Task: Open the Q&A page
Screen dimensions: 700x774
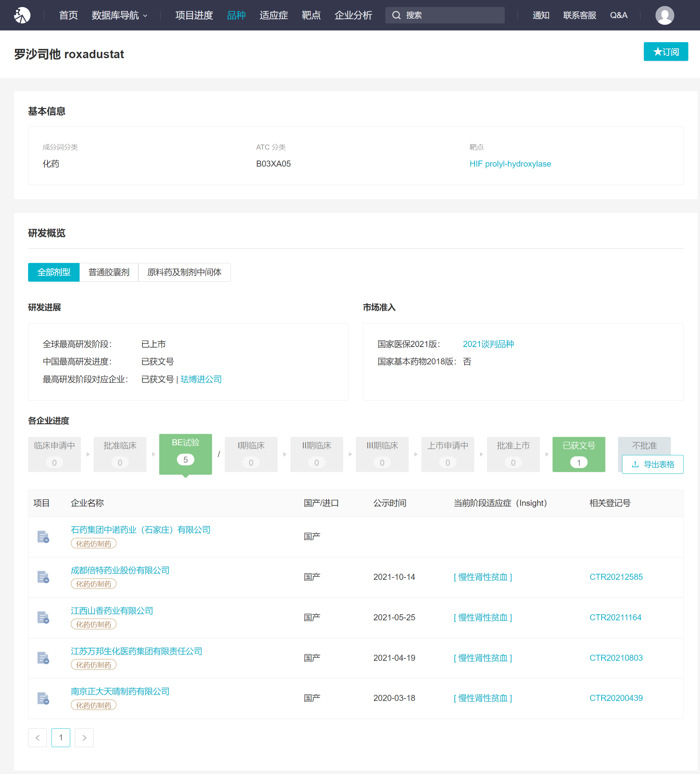Action: click(x=619, y=15)
